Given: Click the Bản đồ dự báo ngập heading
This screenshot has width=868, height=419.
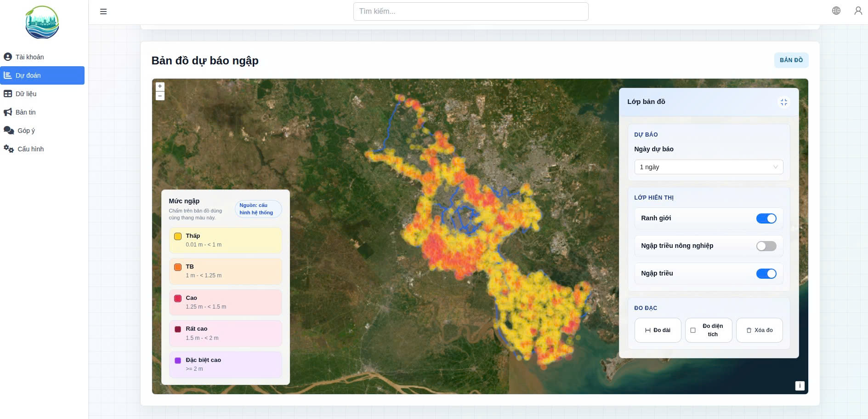Looking at the screenshot, I should [205, 61].
